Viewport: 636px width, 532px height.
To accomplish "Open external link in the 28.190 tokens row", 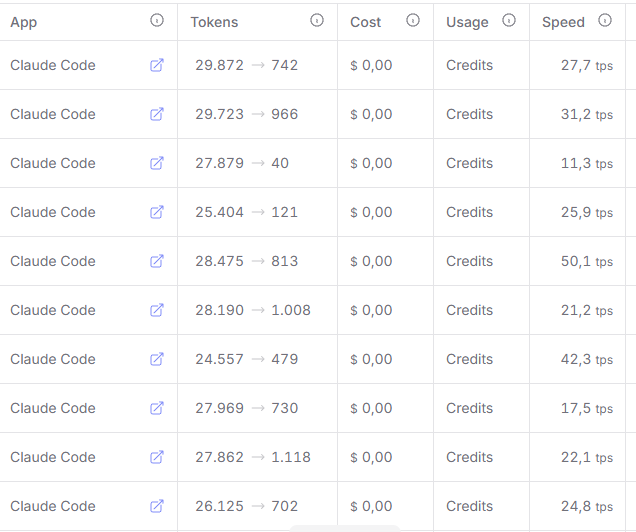I will (157, 310).
